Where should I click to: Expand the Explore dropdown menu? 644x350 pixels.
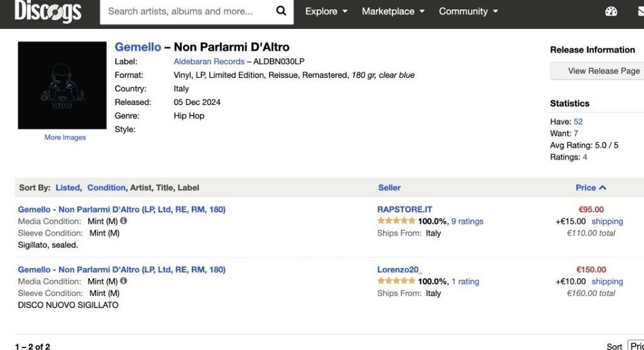[327, 12]
